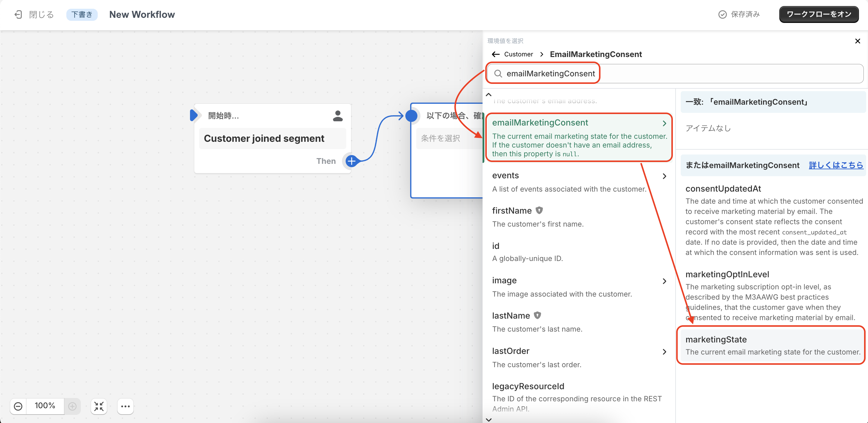
Task: Click the back arrow beside Customer
Action: click(x=495, y=54)
